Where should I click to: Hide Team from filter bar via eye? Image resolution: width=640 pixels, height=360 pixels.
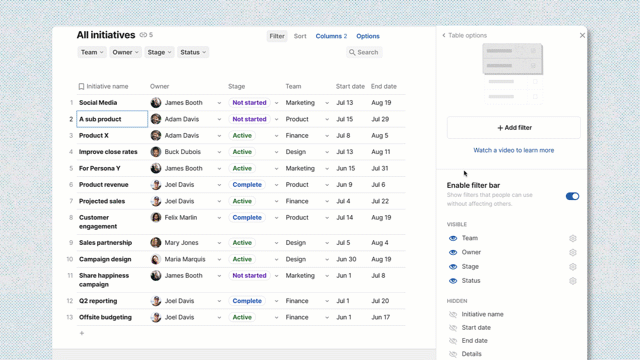pos(453,238)
